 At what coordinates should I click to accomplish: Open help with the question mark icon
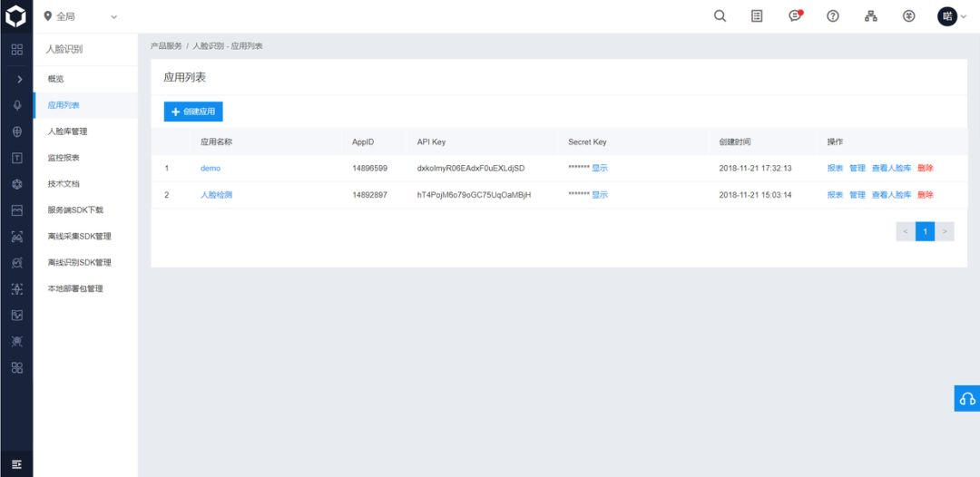(x=832, y=16)
